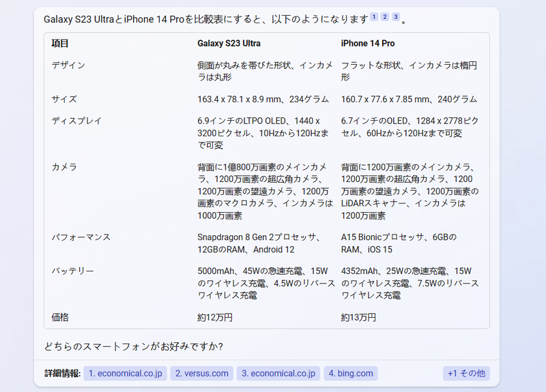Click the Snapdragon 8 Gen 2 performance cell
Screen dimensions: 546x392
(259, 243)
